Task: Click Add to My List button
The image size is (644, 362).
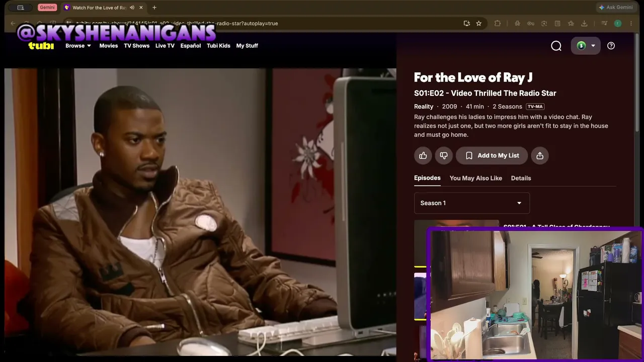Action: [492, 156]
